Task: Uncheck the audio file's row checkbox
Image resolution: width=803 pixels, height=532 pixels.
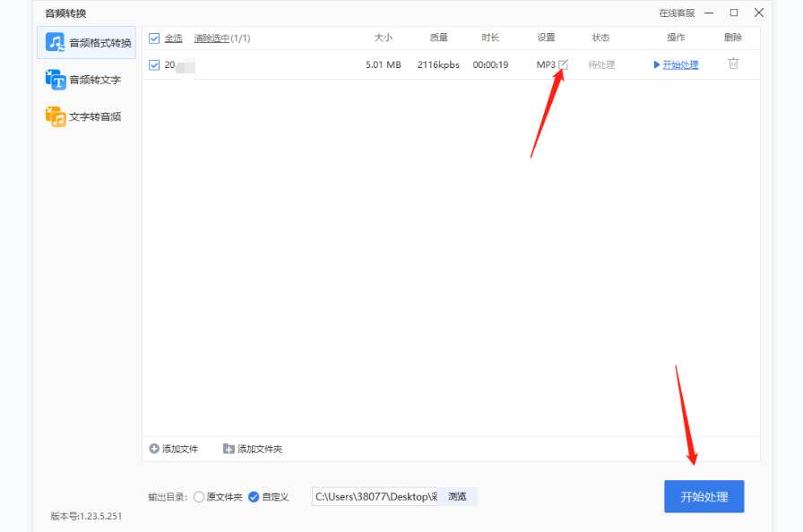Action: [154, 64]
